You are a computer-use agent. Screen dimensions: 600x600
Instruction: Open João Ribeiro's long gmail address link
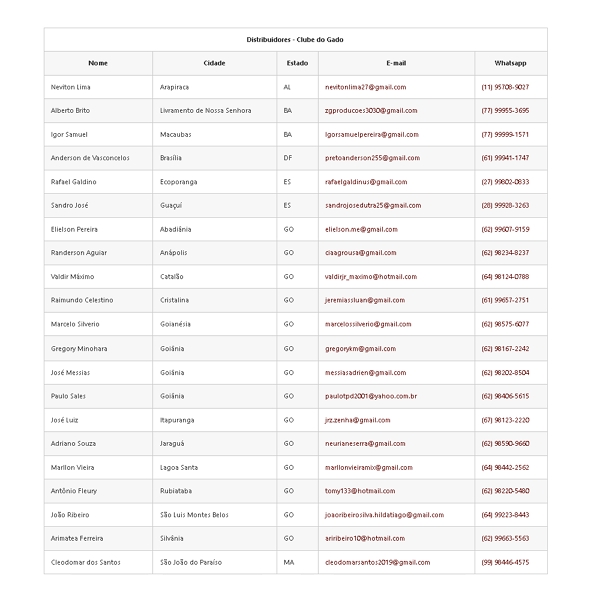point(385,515)
